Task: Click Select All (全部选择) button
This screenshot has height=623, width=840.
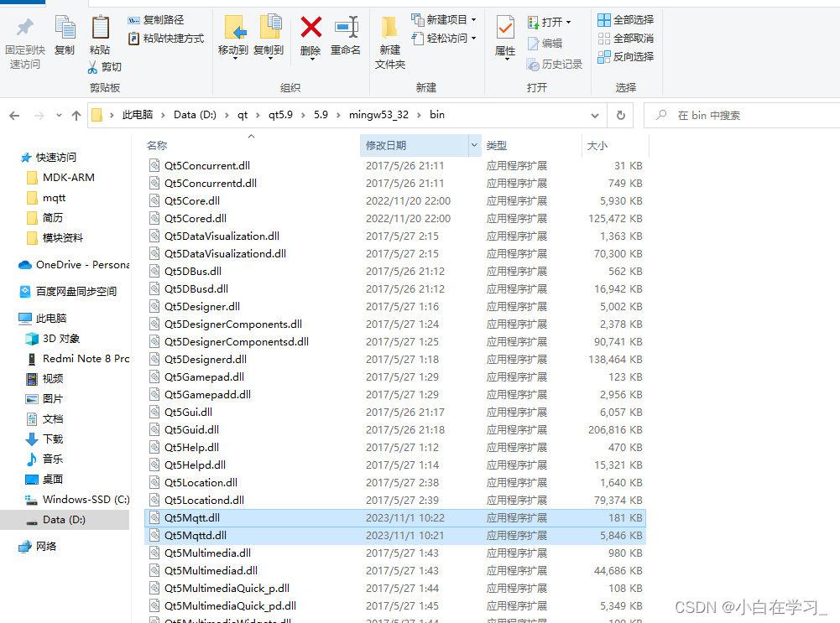Action: (x=626, y=20)
